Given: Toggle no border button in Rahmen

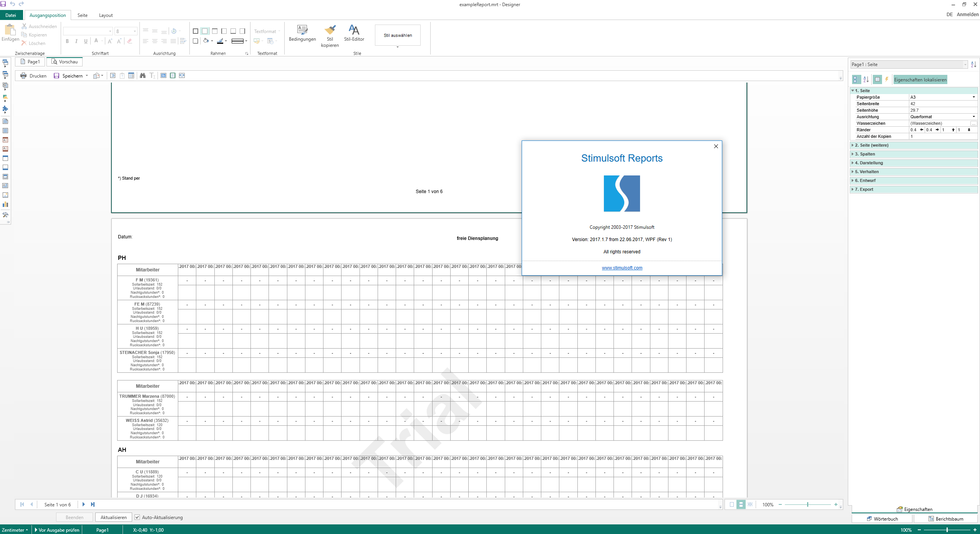Looking at the screenshot, I should [x=205, y=31].
